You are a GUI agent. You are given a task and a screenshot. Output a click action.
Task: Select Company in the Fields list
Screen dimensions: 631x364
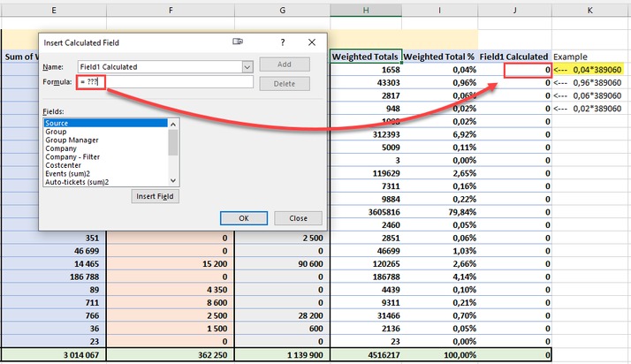106,148
